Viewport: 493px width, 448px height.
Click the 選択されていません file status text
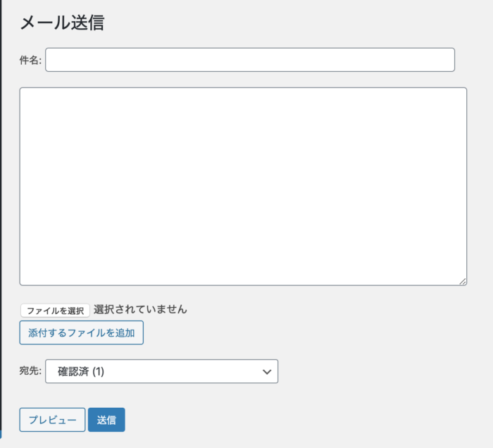click(x=140, y=309)
